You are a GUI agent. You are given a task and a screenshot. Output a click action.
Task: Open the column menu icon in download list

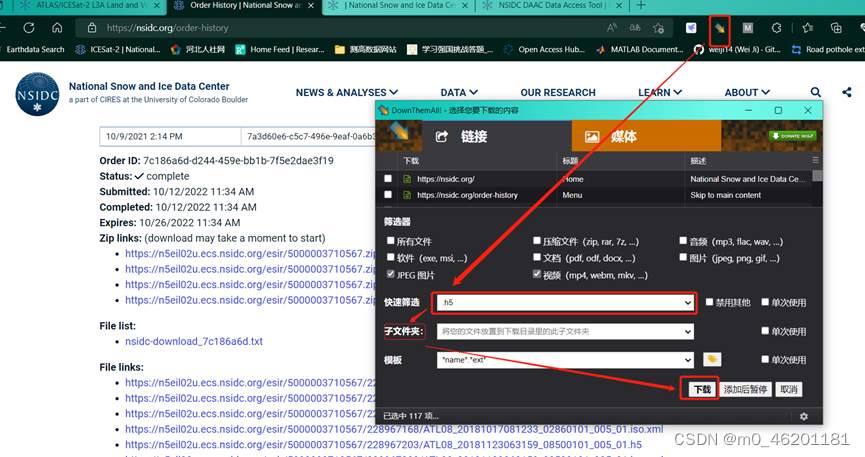(x=815, y=160)
